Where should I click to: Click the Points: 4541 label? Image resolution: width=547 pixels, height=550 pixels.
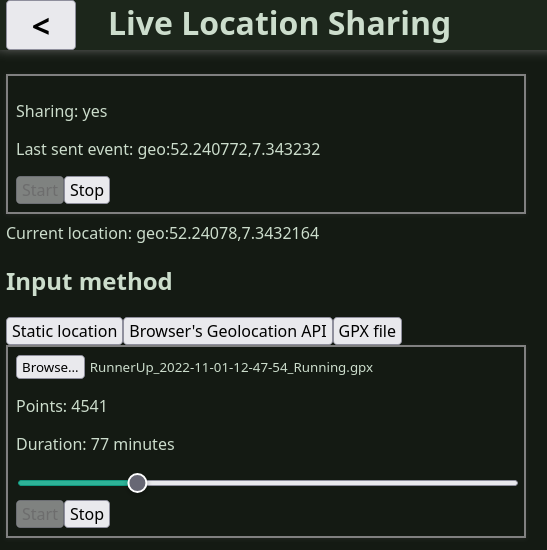[x=61, y=407]
